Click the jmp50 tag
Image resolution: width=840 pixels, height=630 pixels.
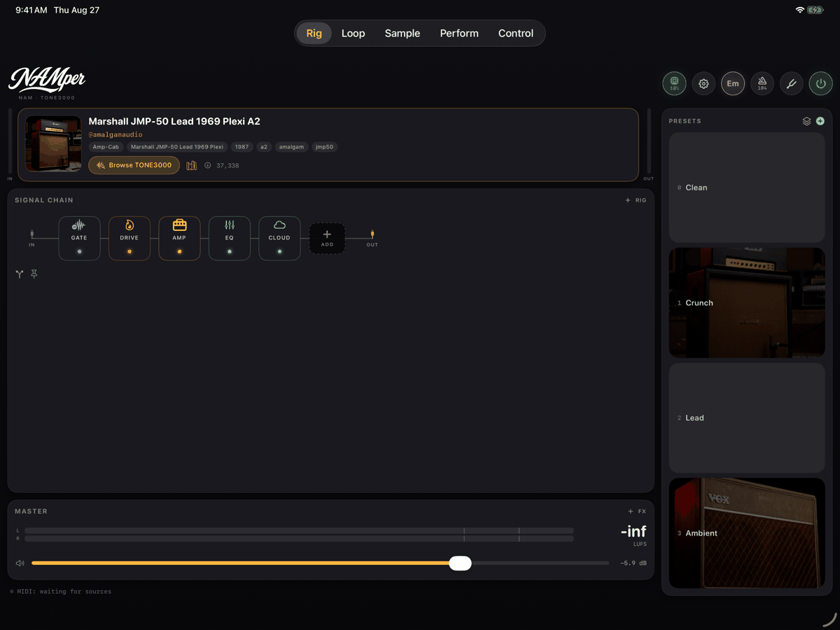(x=325, y=147)
